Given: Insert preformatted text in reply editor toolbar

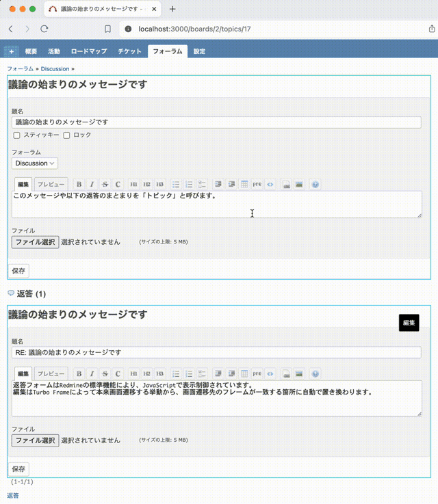Looking at the screenshot, I should tap(257, 374).
